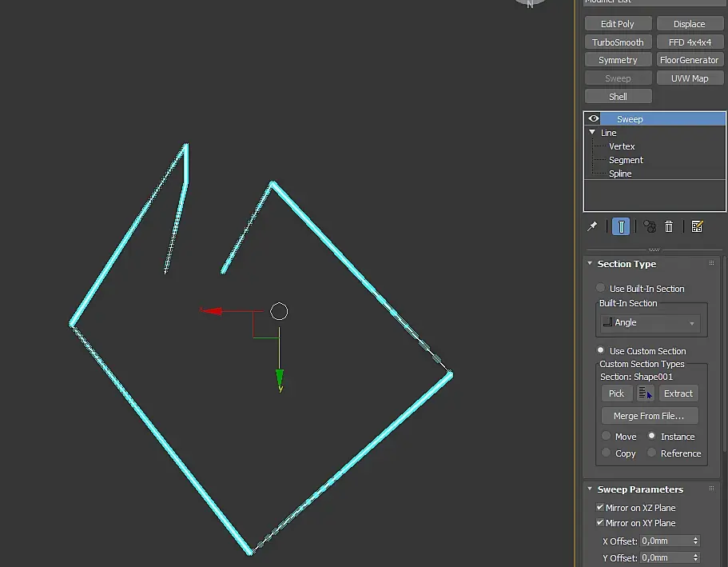Select Line in modifier stack

[608, 133]
